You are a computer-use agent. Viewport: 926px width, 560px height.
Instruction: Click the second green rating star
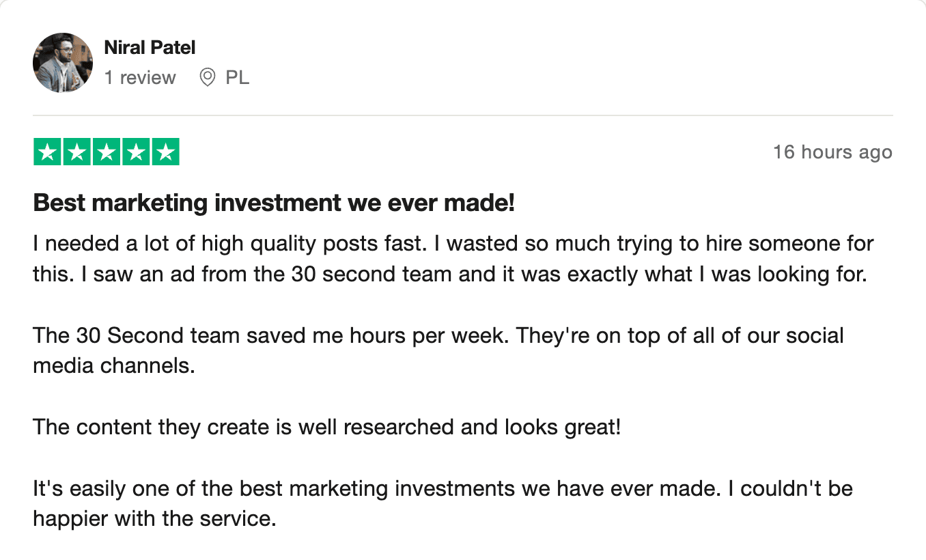pyautogui.click(x=76, y=152)
